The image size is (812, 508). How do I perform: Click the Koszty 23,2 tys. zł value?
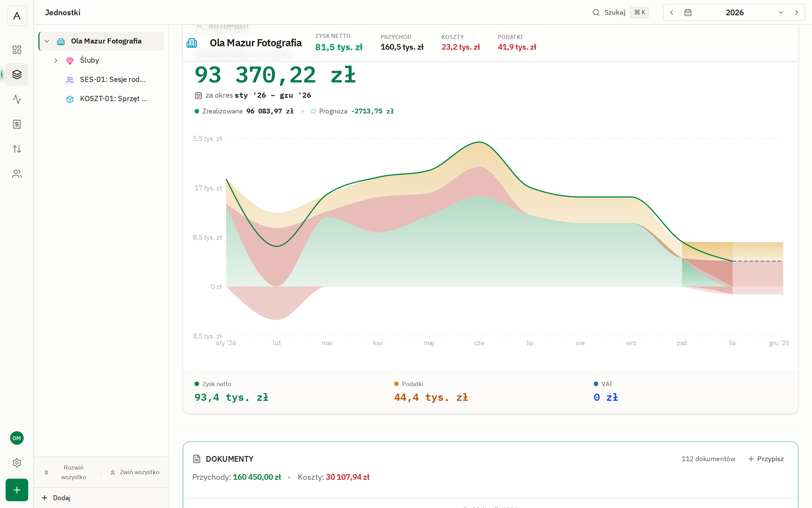pos(461,47)
